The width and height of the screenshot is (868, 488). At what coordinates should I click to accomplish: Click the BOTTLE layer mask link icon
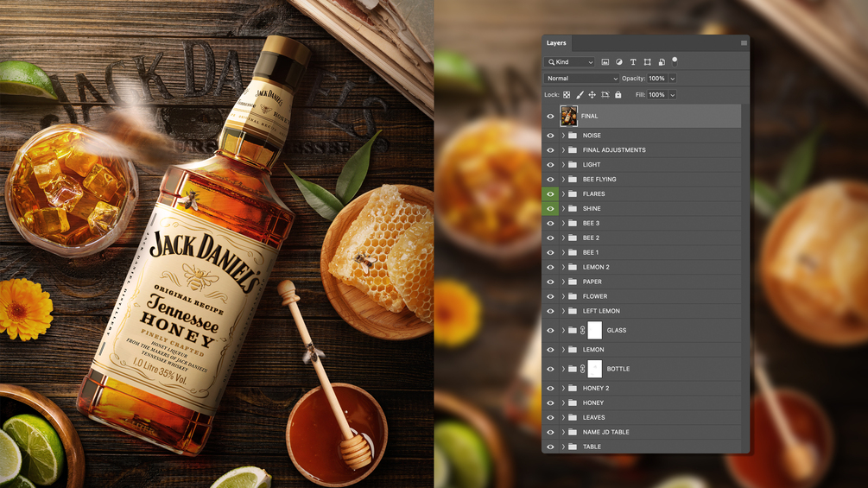tap(582, 369)
